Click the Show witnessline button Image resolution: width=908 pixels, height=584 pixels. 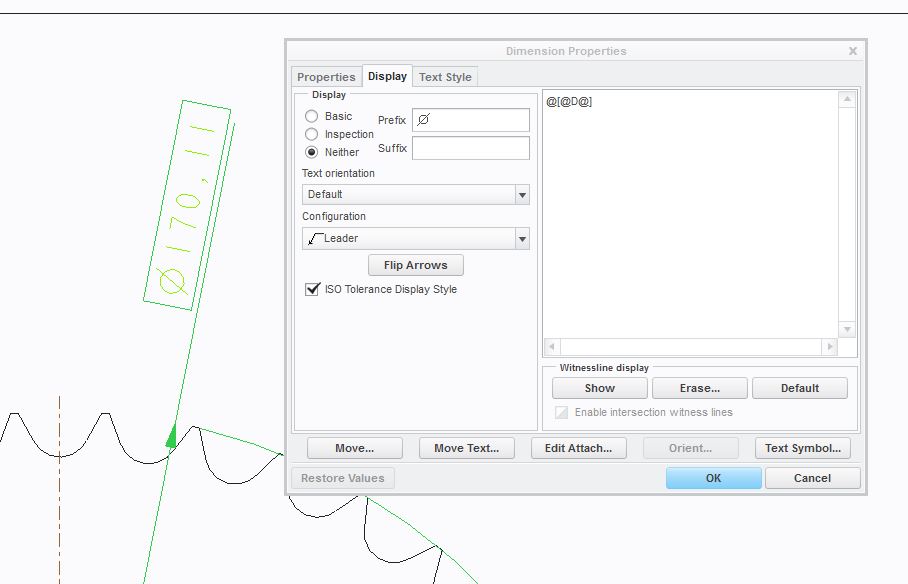[599, 388]
